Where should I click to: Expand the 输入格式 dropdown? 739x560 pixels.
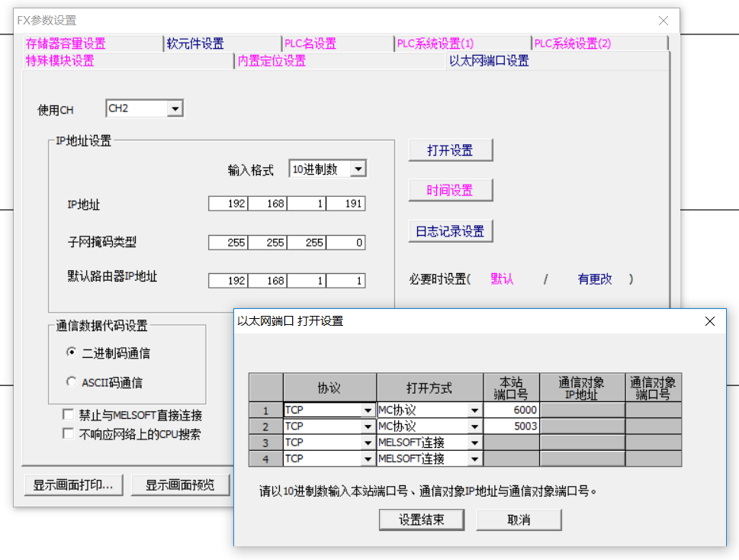[x=358, y=169]
